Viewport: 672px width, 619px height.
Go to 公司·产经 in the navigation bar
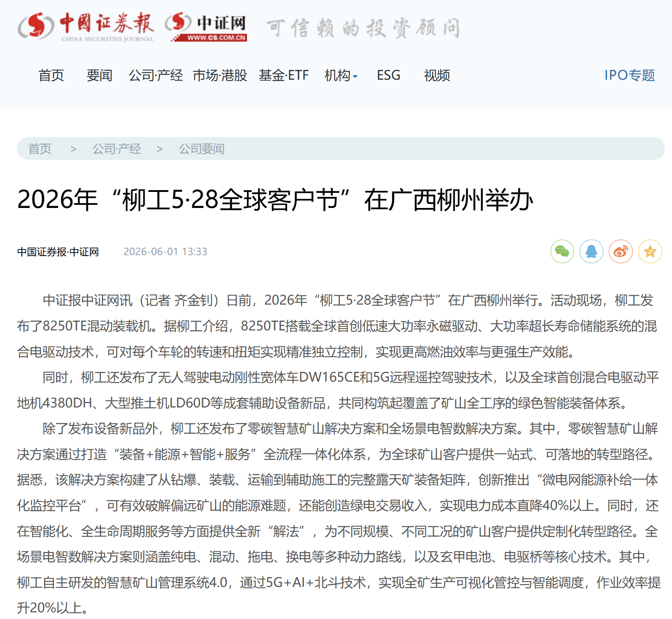(156, 75)
